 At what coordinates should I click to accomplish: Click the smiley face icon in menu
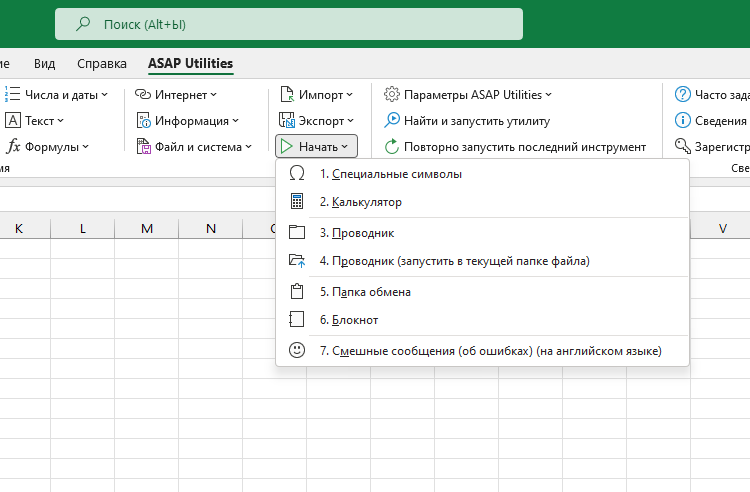pyautogui.click(x=297, y=350)
